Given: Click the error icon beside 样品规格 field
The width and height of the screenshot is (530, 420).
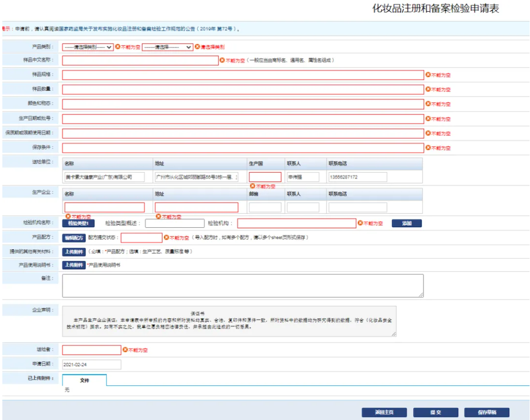Looking at the screenshot, I should tap(428, 75).
